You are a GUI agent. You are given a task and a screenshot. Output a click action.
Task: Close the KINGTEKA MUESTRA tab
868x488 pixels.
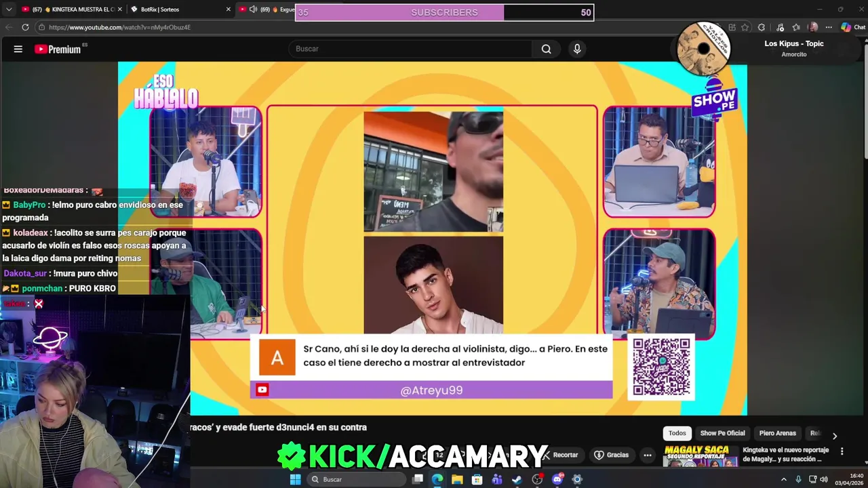pyautogui.click(x=121, y=9)
